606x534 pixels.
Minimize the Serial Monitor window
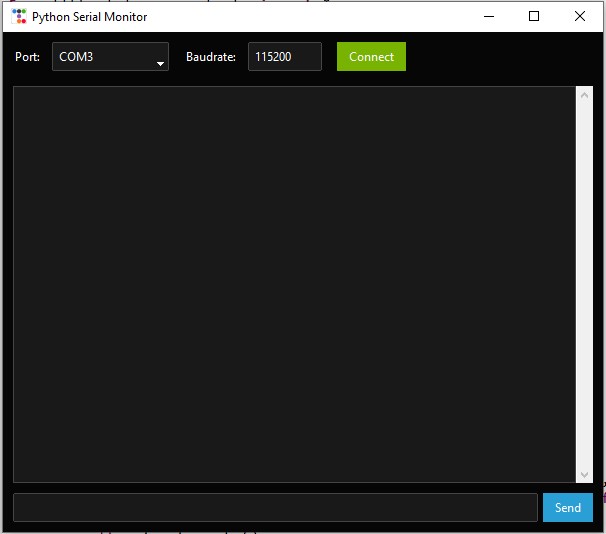[488, 16]
